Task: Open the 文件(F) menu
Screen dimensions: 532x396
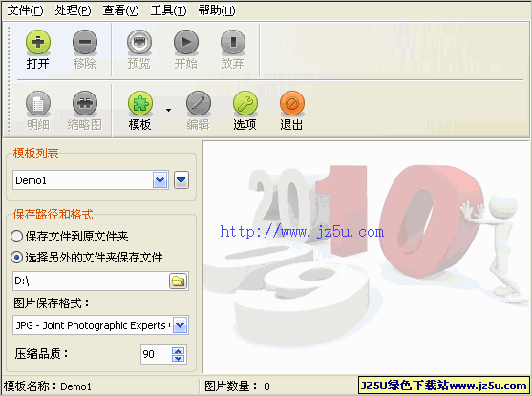Action: (25, 10)
